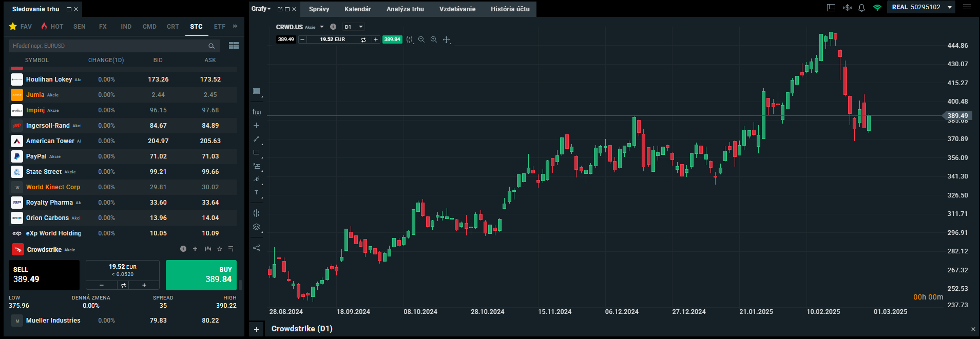Toggle watchlist grid view icon

point(234,46)
